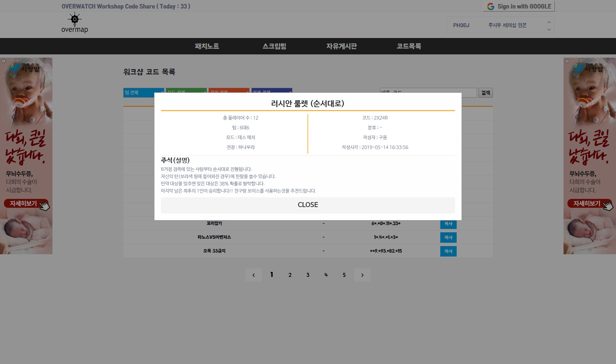The height and width of the screenshot is (364, 616).
Task: Focus the search text input field
Action: pyautogui.click(x=428, y=92)
